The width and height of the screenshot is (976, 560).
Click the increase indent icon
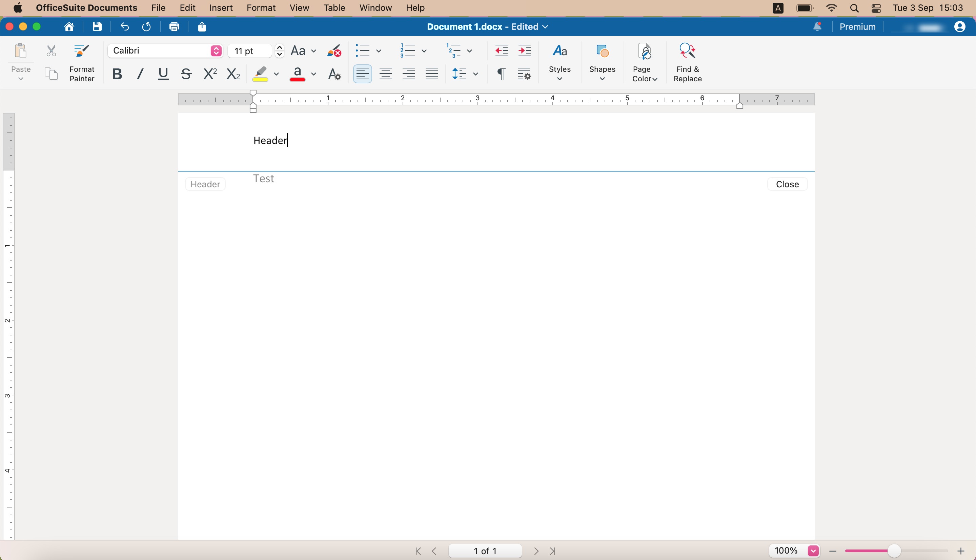pos(524,51)
